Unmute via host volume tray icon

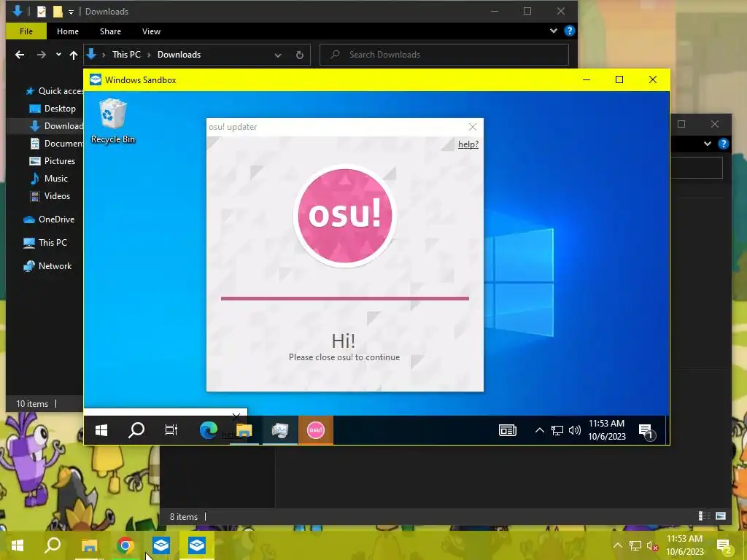tap(652, 545)
